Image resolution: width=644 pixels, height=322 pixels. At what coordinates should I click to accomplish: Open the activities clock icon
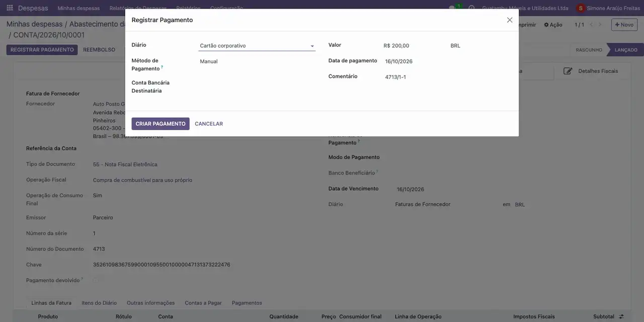click(471, 8)
